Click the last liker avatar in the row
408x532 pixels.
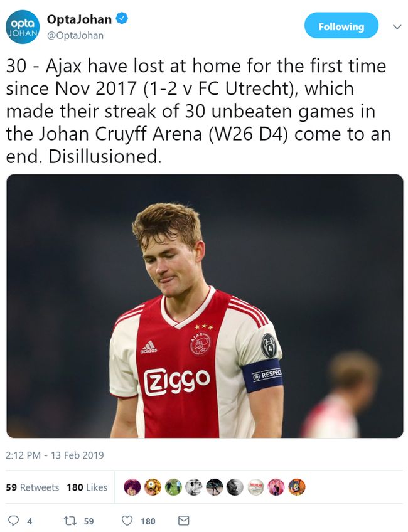(297, 487)
